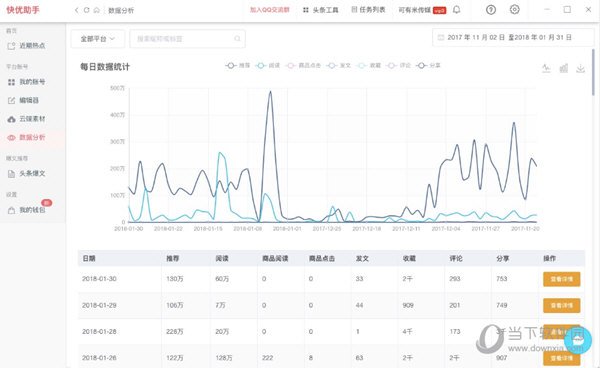Screen dimensions: 600x368
Task: Click the 收藏 column header
Action: [x=409, y=259]
